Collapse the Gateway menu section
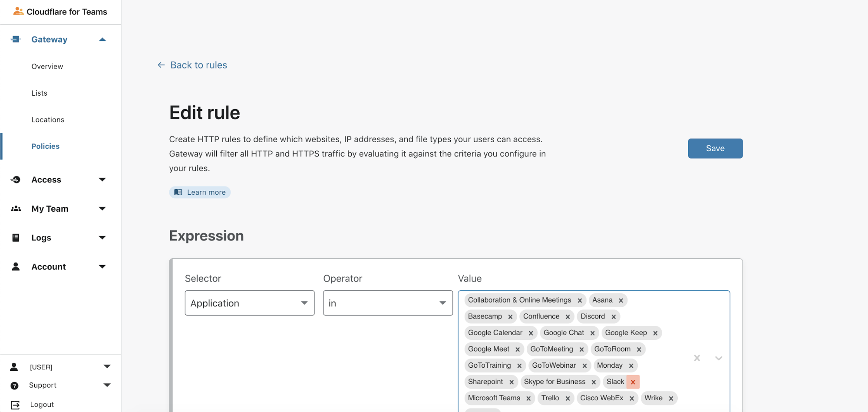Screen dimensions: 868x412 (102, 40)
